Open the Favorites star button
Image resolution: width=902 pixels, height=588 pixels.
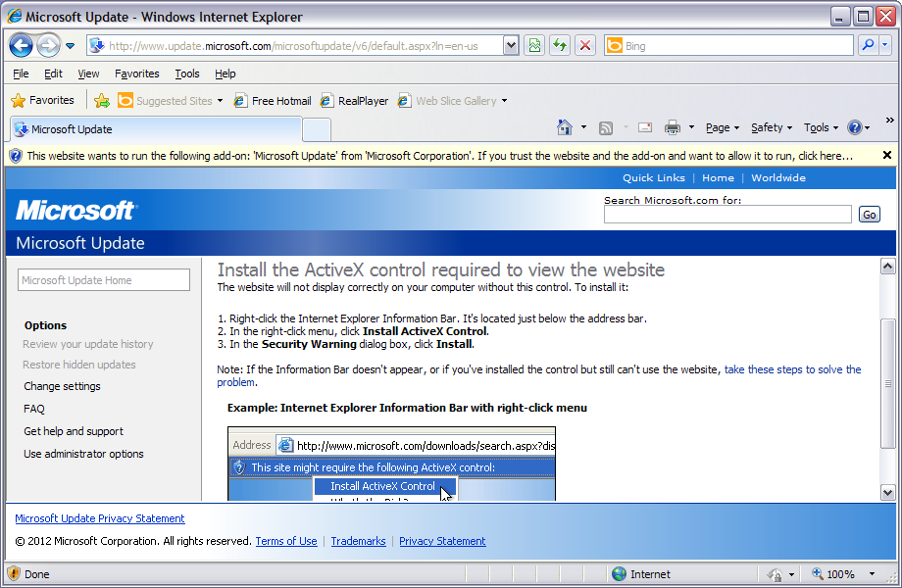point(42,101)
